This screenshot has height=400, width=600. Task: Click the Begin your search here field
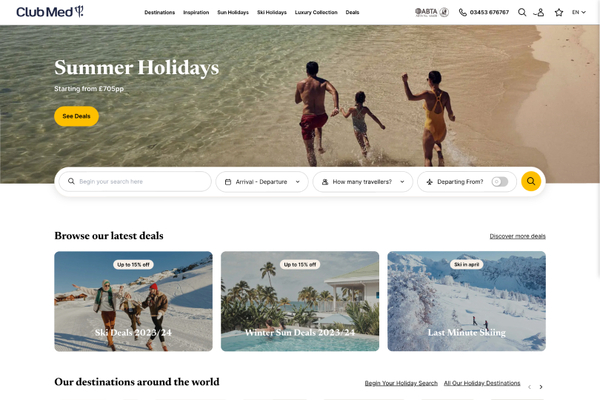pyautogui.click(x=135, y=181)
